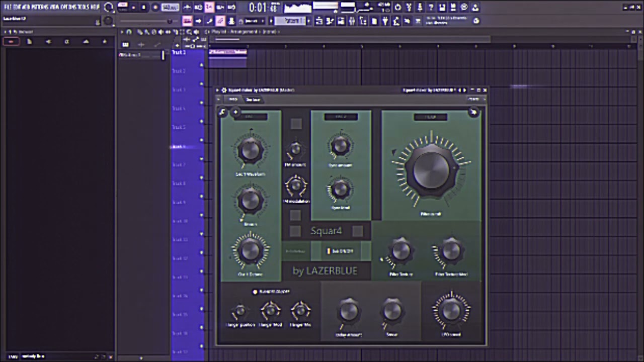Open the plugin window gear settings icon
This screenshot has height=362, width=644.
[224, 90]
